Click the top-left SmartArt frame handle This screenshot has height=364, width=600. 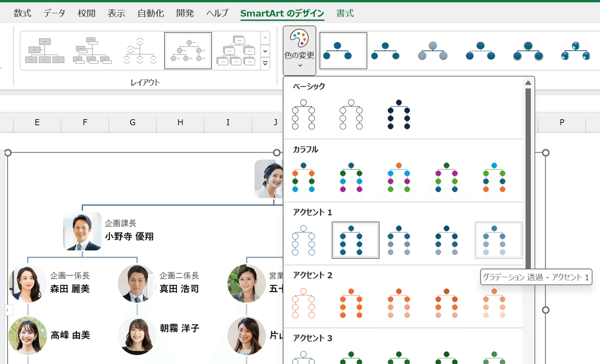pos(7,153)
